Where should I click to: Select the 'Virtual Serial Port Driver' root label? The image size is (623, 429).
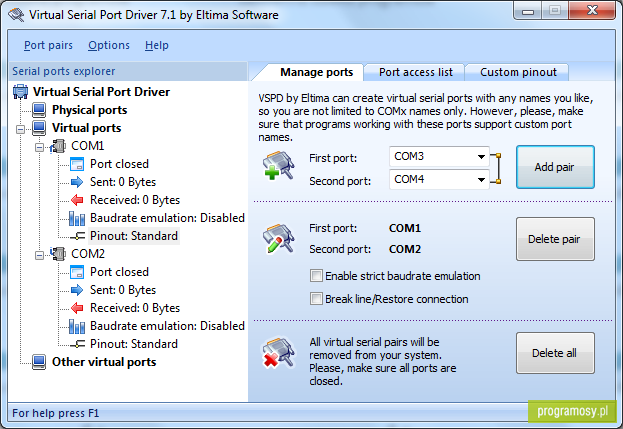[101, 92]
